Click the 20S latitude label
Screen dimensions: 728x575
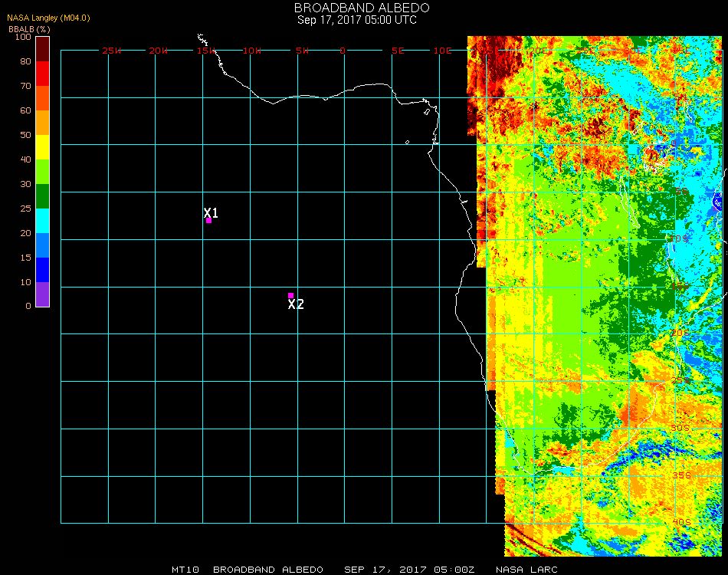click(x=680, y=333)
